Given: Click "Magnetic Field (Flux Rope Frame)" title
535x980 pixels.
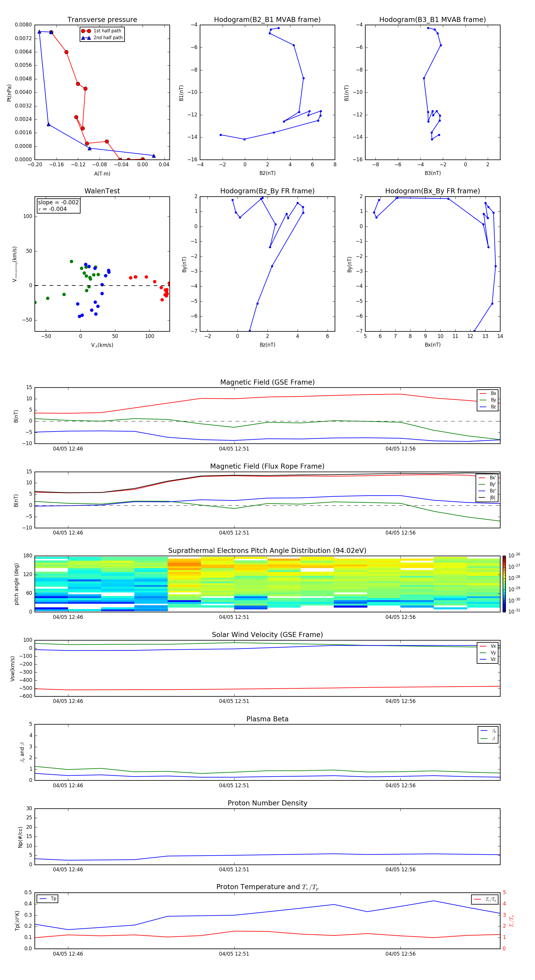Looking at the screenshot, I should (x=267, y=467).
